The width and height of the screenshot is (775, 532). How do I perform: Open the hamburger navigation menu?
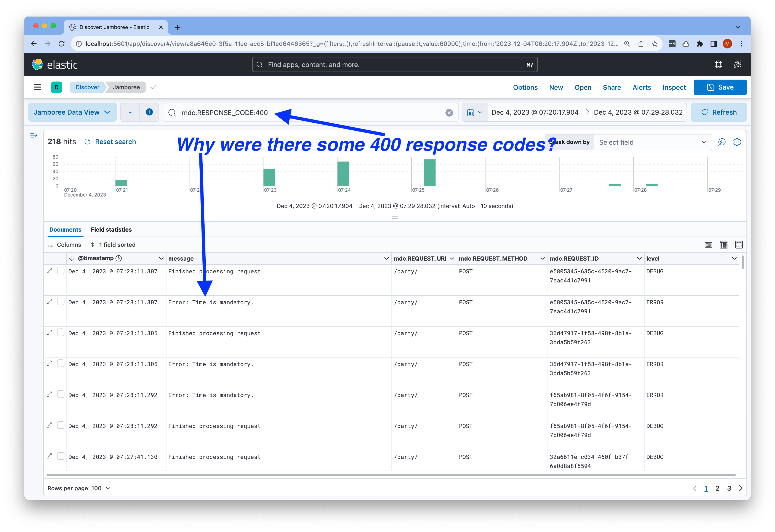(37, 87)
